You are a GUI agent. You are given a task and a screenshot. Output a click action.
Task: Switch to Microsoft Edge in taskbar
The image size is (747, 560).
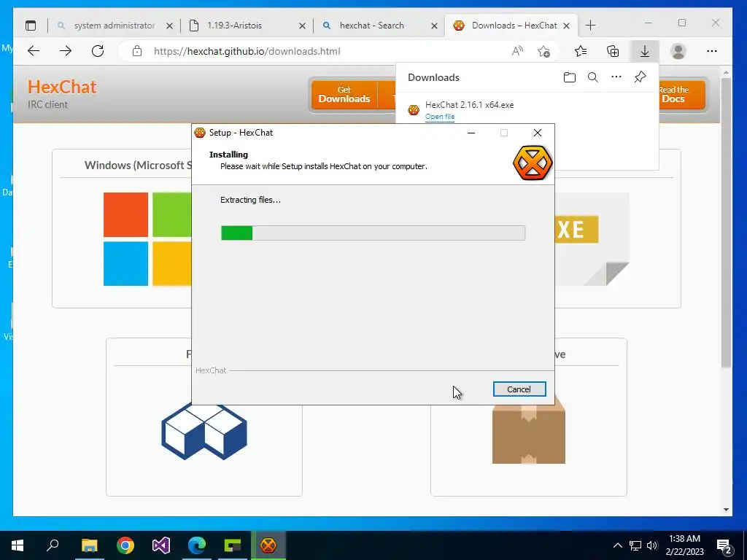[197, 545]
